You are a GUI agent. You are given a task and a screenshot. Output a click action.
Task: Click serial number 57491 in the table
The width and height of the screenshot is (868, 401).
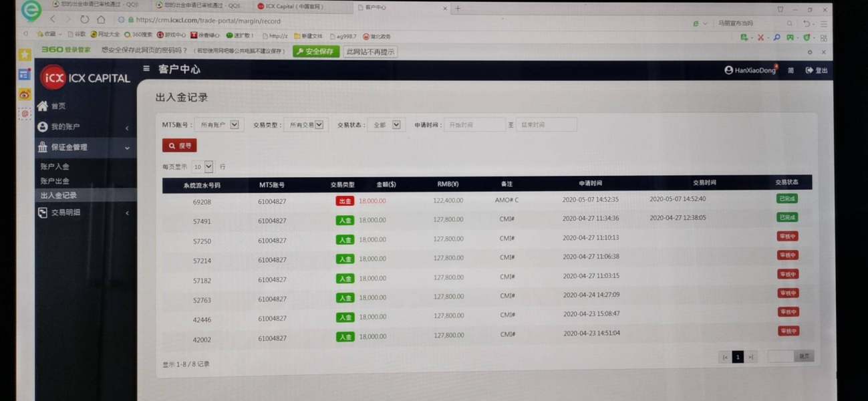click(202, 221)
